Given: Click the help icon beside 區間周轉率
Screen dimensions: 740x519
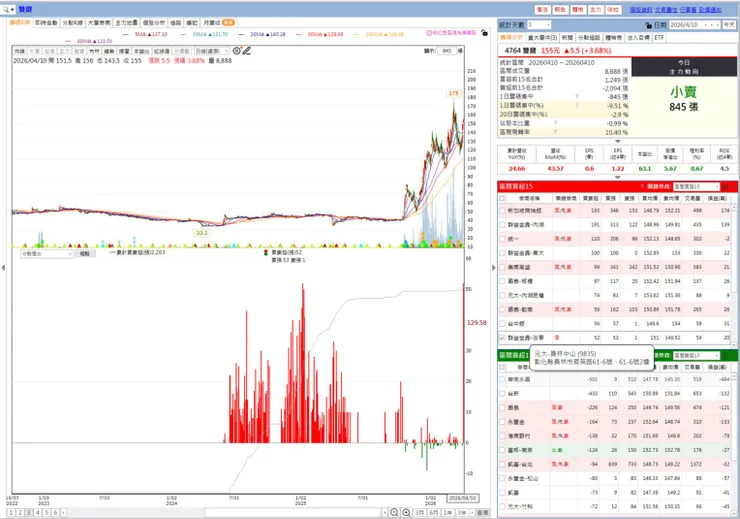Looking at the screenshot, I should coord(555,132).
